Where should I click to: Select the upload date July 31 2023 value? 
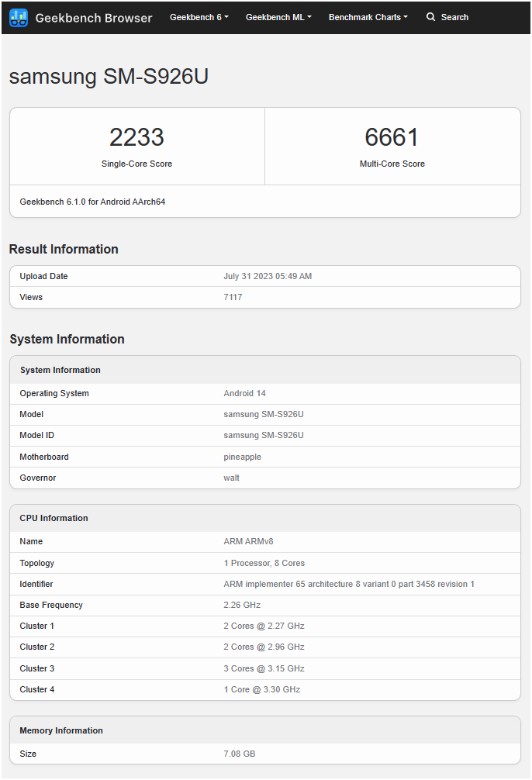click(268, 276)
